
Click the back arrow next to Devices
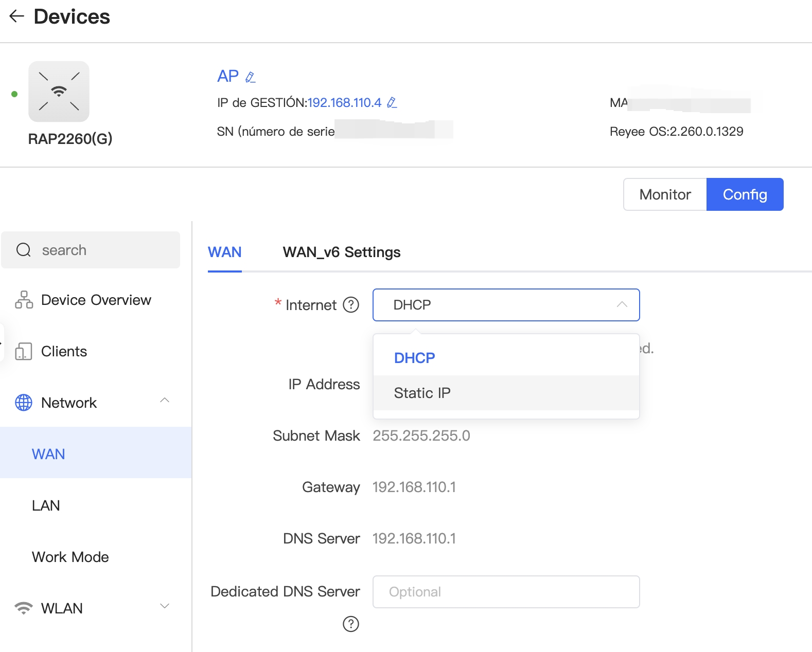pyautogui.click(x=17, y=16)
